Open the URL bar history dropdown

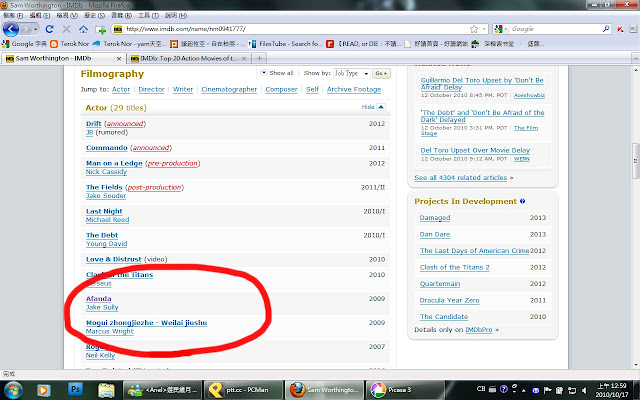484,29
